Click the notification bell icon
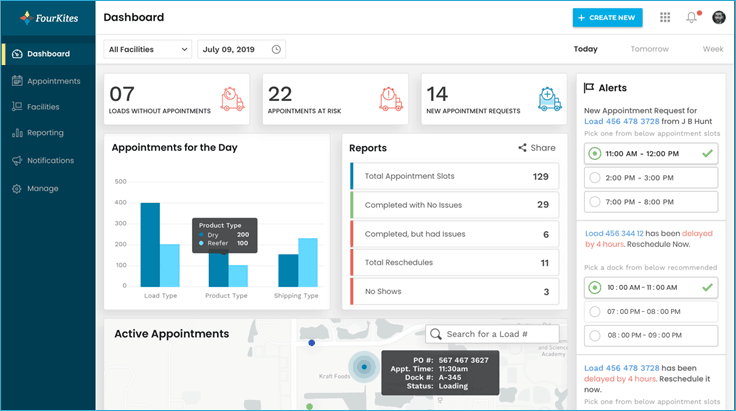Image resolution: width=736 pixels, height=411 pixels. pos(691,17)
